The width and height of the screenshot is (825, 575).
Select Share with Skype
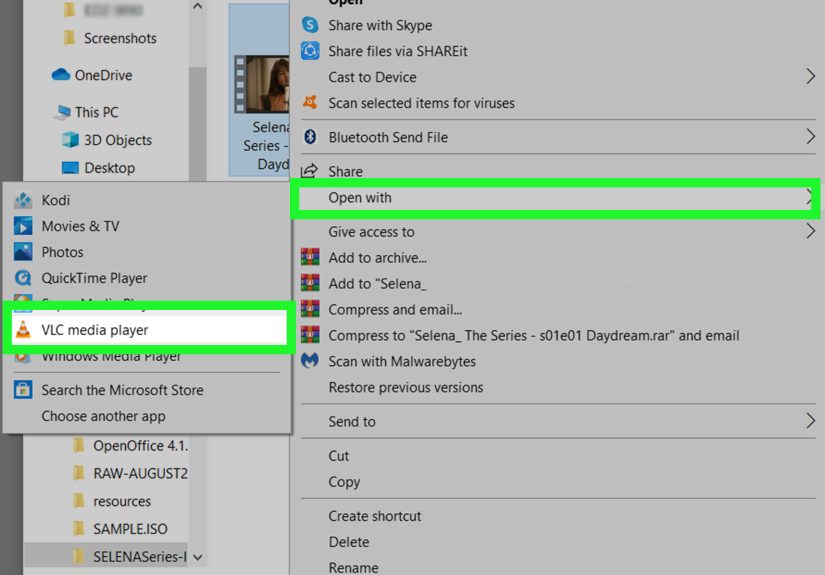558,25
